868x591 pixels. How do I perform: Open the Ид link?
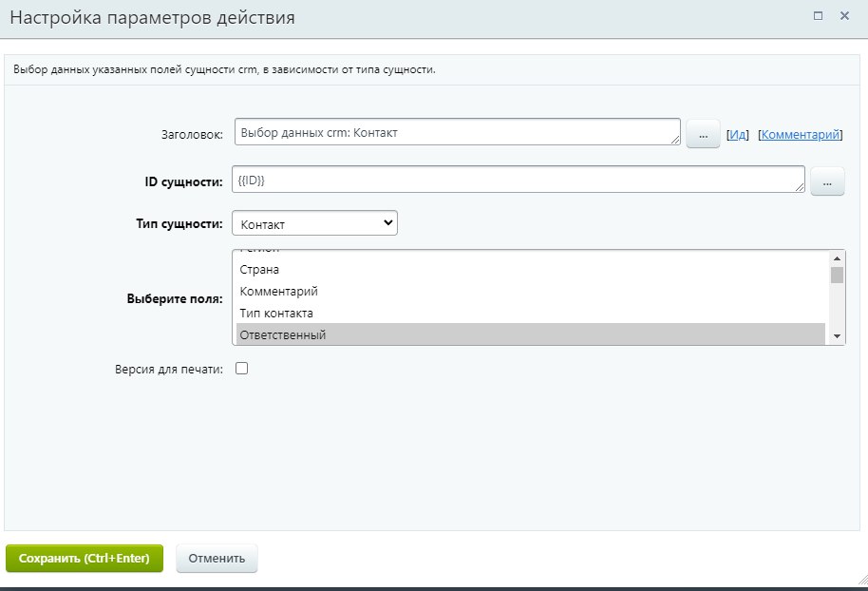tap(737, 135)
